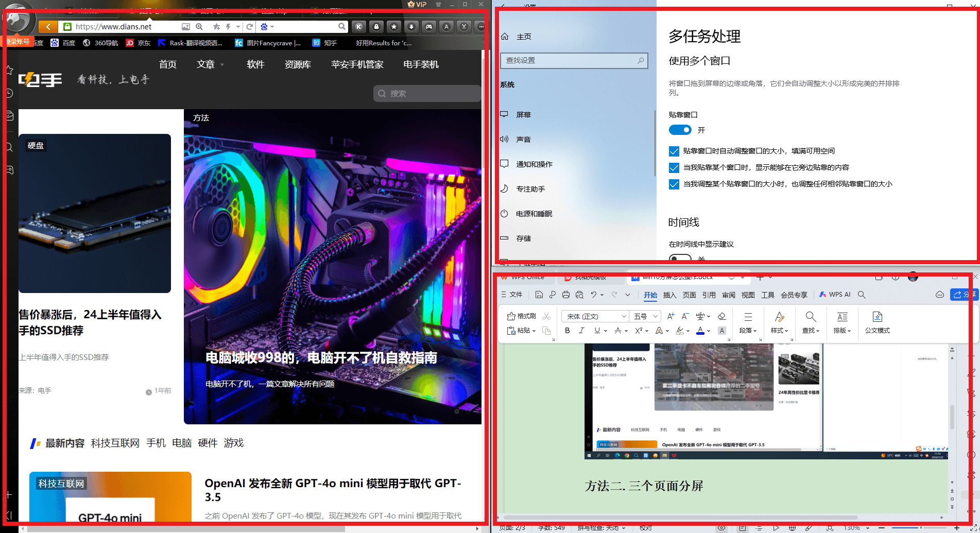Viewport: 980px width, 533px height.
Task: Open WPS AI assistant
Action: tap(835, 294)
